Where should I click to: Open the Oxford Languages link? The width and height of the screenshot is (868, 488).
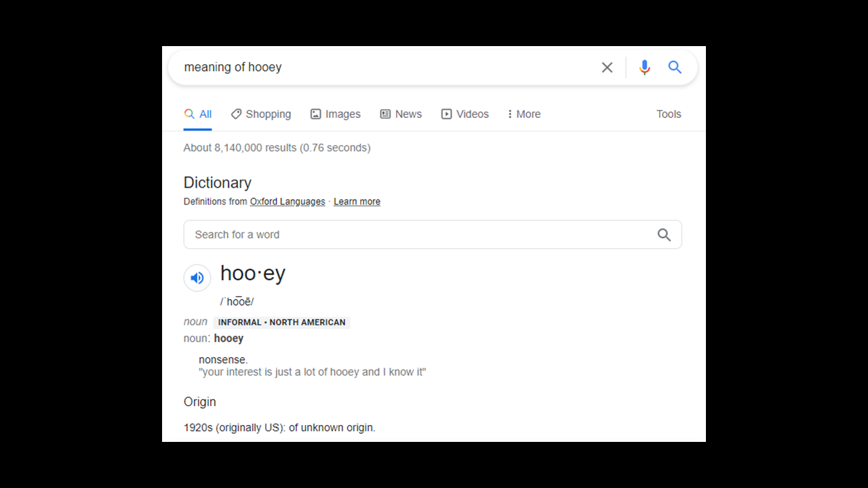(288, 201)
